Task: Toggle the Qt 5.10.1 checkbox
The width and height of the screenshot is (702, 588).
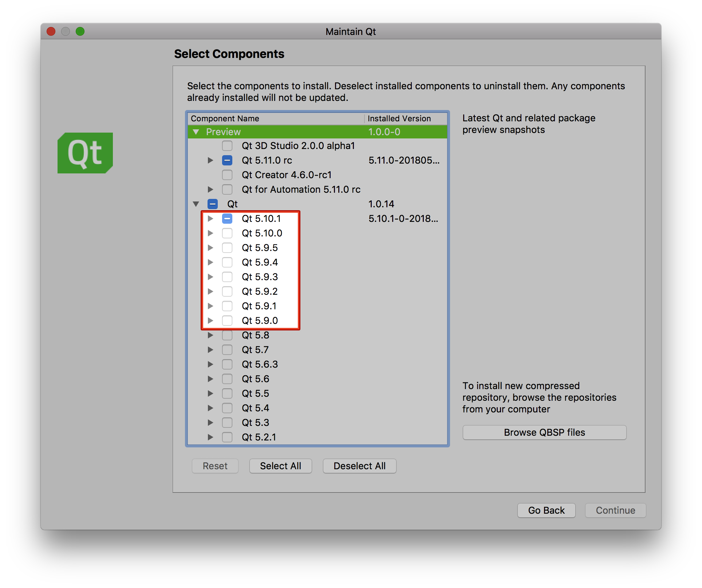Action: tap(227, 219)
